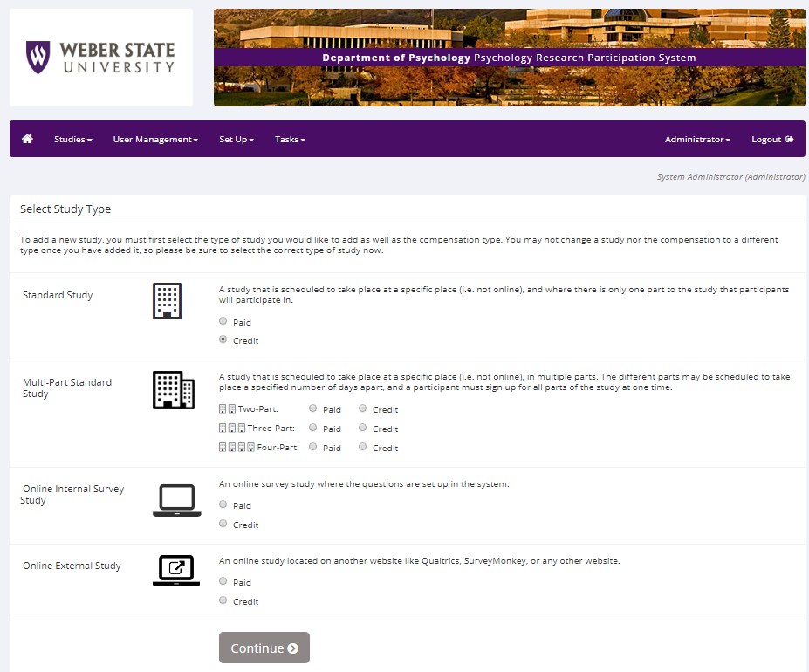Screen dimensions: 809x672
Task: Click the Home icon in navigation bar
Action: click(27, 139)
